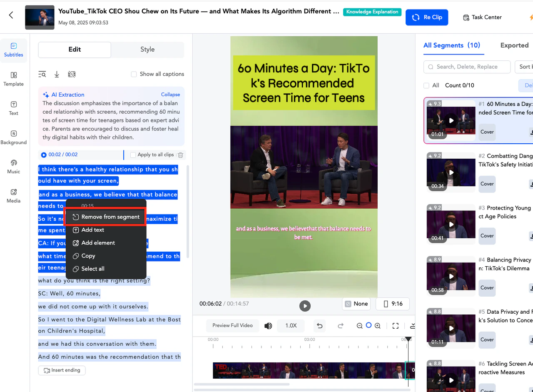
Task: Click the timeline zoom slider handle
Action: (369, 325)
